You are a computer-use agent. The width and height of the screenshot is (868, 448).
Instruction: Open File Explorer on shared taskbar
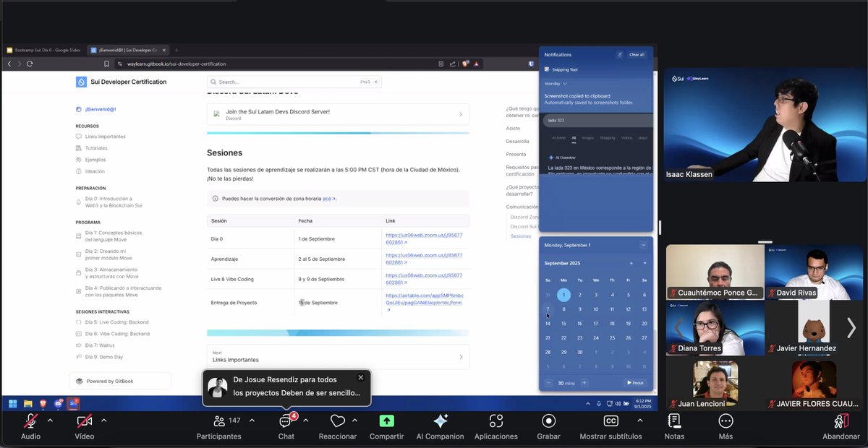pos(28,403)
